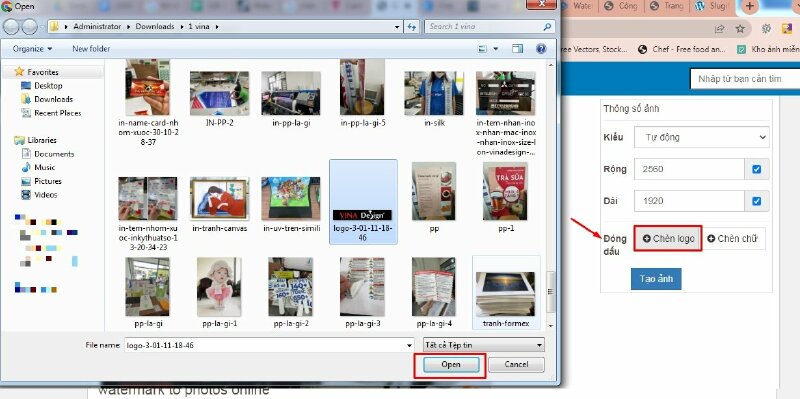Toggle the checkbox beside Dài 1920
The height and width of the screenshot is (399, 800).
(x=757, y=201)
